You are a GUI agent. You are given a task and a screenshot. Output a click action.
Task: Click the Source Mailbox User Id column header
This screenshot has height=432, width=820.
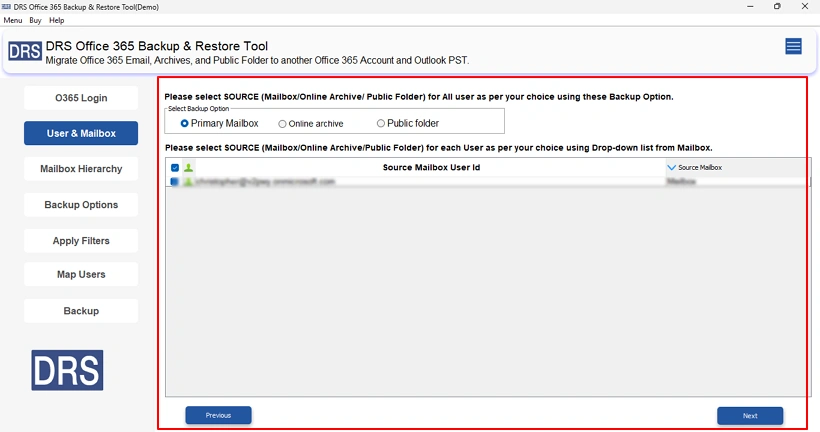431,167
